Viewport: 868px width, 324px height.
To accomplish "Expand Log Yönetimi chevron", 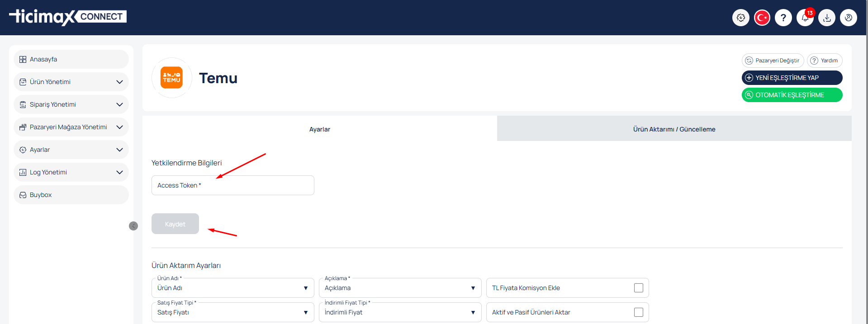I will click(119, 172).
